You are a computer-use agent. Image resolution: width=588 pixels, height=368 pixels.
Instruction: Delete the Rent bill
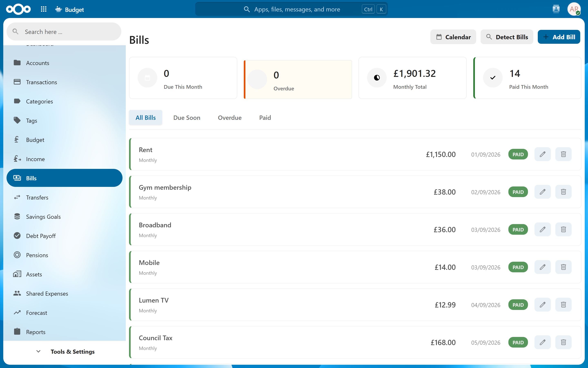coord(563,154)
